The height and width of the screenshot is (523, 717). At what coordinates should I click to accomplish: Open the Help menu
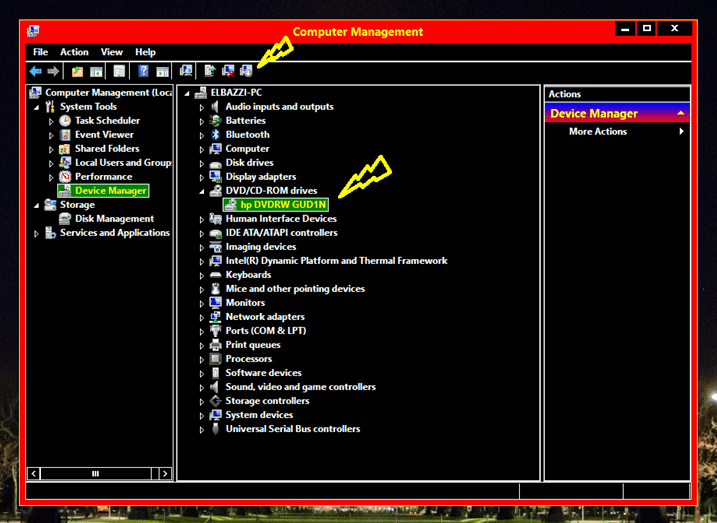[145, 52]
